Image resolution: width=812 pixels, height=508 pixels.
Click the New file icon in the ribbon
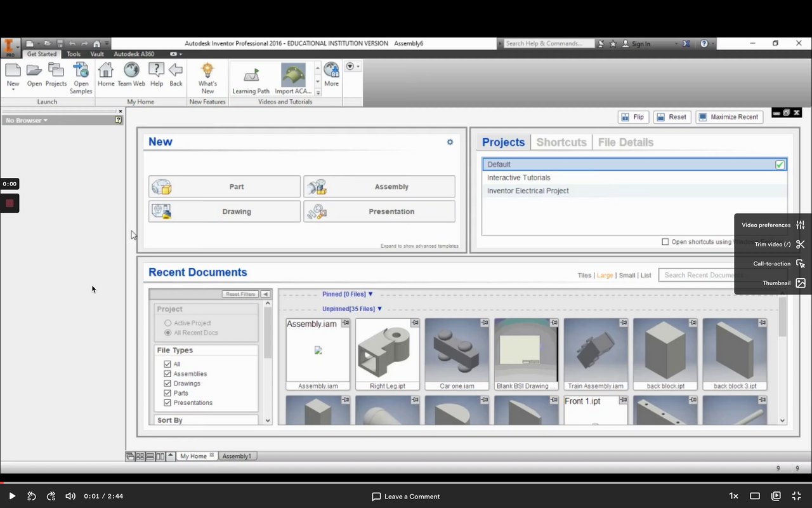[x=13, y=70]
